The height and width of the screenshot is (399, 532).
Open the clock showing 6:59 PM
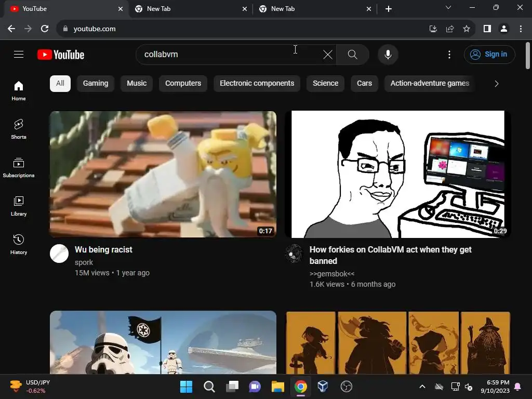pos(495,387)
